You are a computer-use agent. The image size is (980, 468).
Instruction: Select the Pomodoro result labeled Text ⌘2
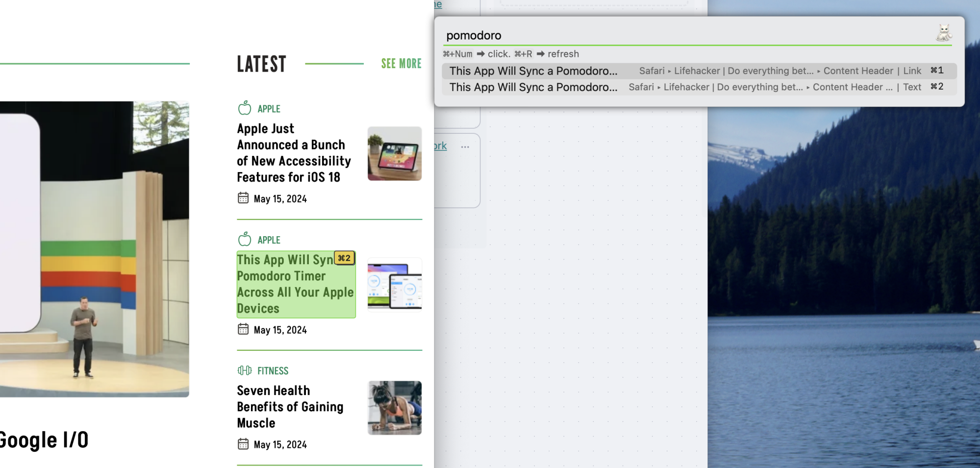click(699, 87)
